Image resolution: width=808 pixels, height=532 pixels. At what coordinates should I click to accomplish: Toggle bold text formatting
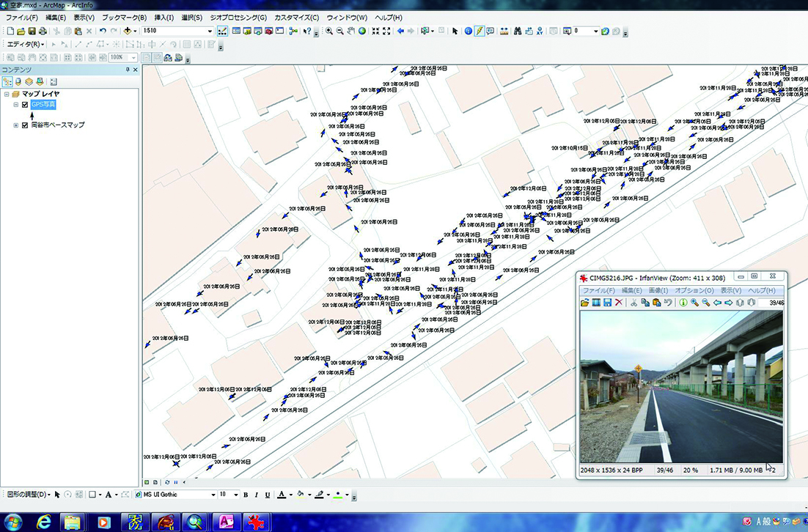click(x=246, y=495)
